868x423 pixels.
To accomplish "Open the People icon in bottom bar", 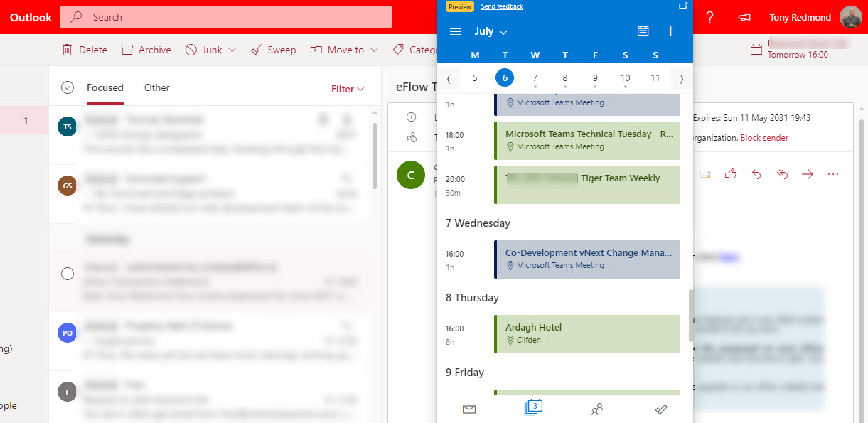I will click(597, 409).
